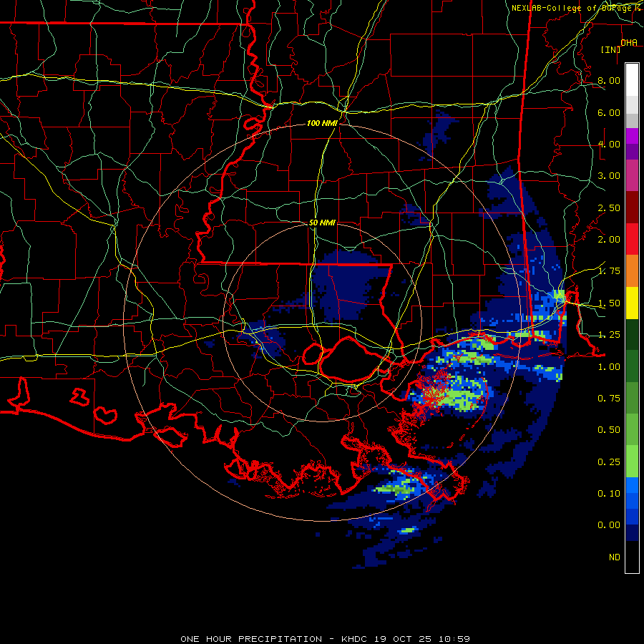The width and height of the screenshot is (644, 644).
Task: Pick the pink legend swatch beside 3.00
Action: [x=632, y=176]
